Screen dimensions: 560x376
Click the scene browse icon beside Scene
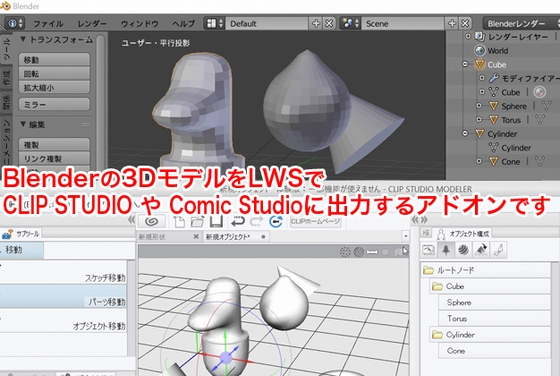(x=350, y=24)
